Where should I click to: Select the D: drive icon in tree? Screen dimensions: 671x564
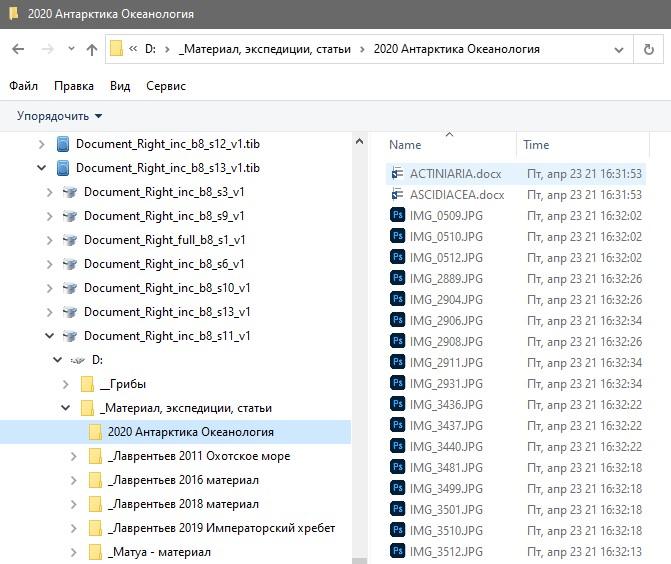pos(77,360)
